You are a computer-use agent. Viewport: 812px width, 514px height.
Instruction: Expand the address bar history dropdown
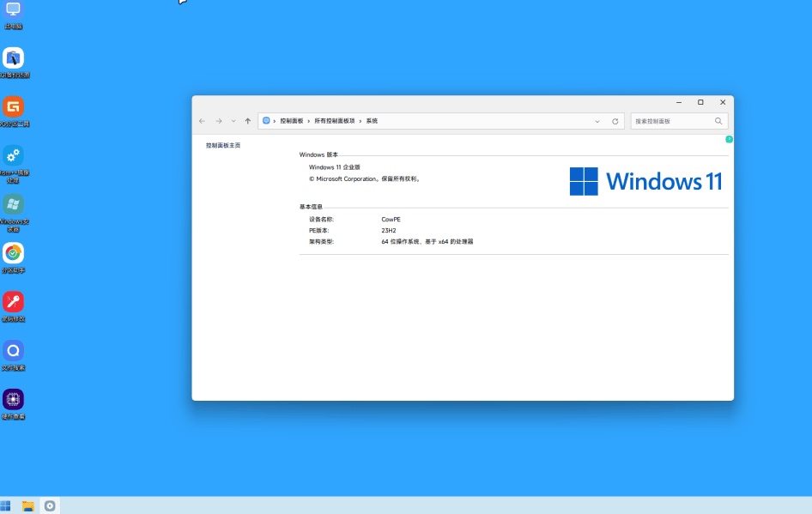click(597, 121)
